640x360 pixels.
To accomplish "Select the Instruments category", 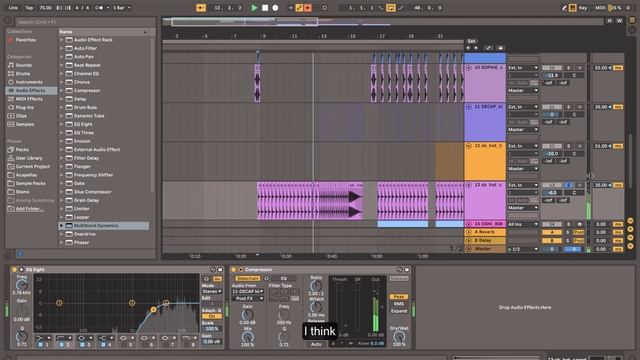I will pyautogui.click(x=29, y=82).
